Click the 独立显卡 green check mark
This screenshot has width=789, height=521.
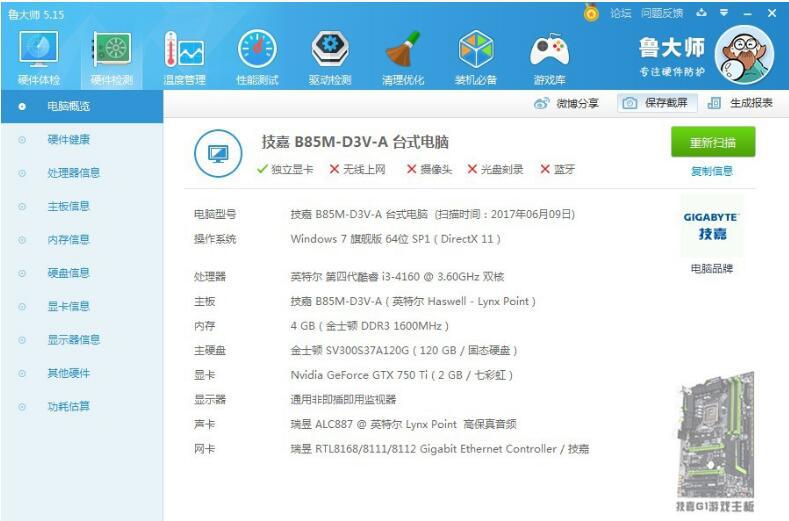[262, 169]
